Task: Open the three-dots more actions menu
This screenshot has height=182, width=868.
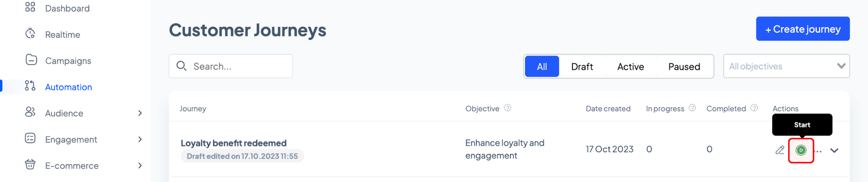Action: point(818,151)
